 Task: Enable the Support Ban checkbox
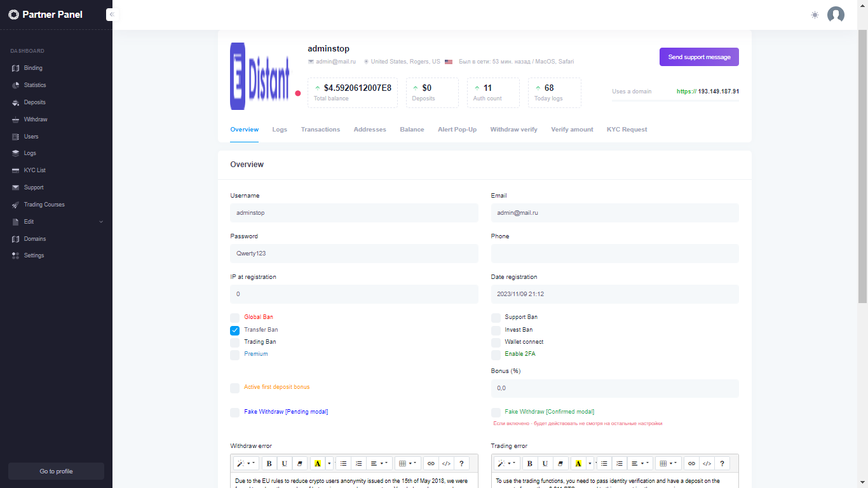(x=496, y=318)
